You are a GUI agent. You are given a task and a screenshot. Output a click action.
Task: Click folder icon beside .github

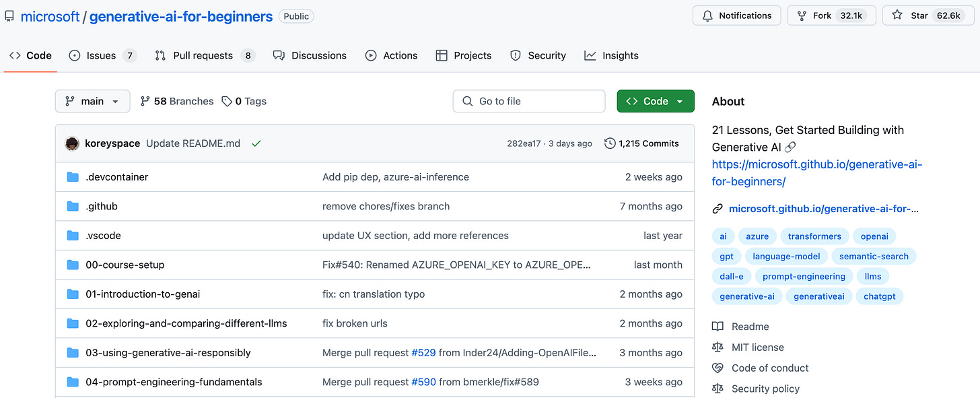73,206
